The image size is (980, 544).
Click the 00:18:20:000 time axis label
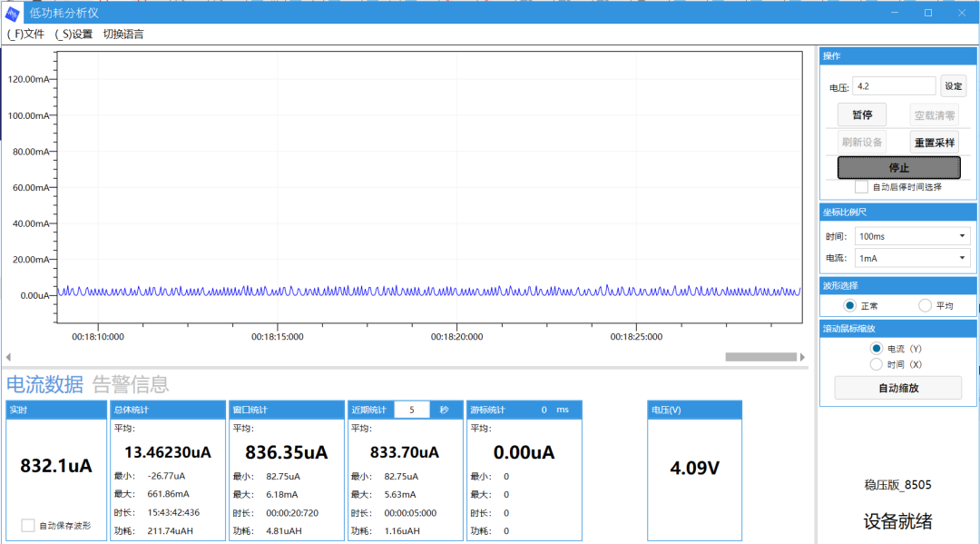tap(456, 336)
